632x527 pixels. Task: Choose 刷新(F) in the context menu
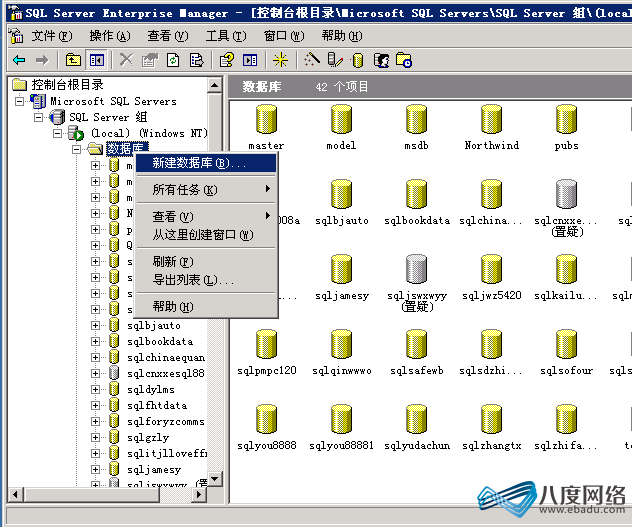(206, 262)
